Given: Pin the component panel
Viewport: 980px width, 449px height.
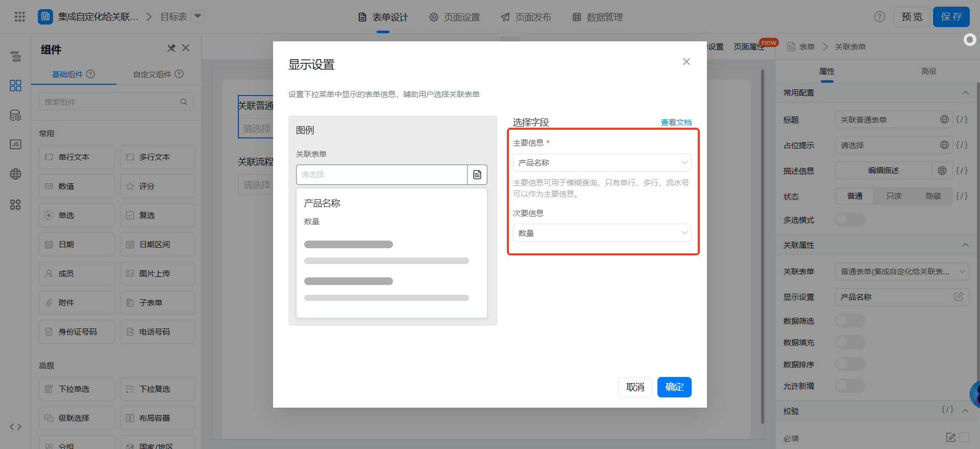Looking at the screenshot, I should pyautogui.click(x=171, y=48).
